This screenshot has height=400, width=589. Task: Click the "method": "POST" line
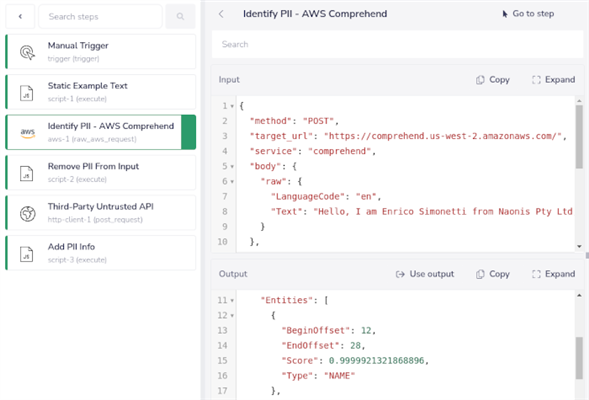coord(294,121)
